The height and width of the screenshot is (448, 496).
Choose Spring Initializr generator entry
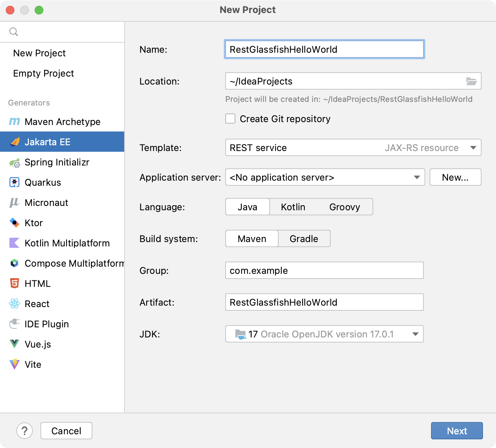[x=62, y=162]
